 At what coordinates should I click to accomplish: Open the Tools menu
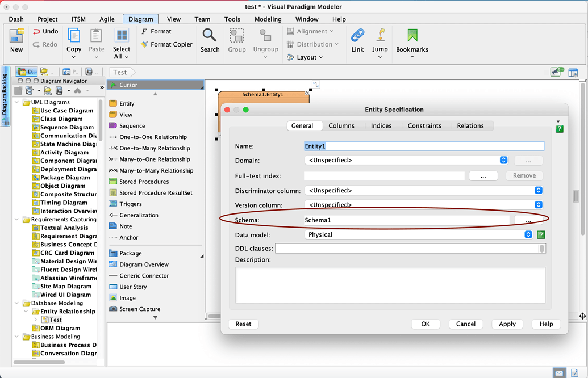tap(232, 19)
